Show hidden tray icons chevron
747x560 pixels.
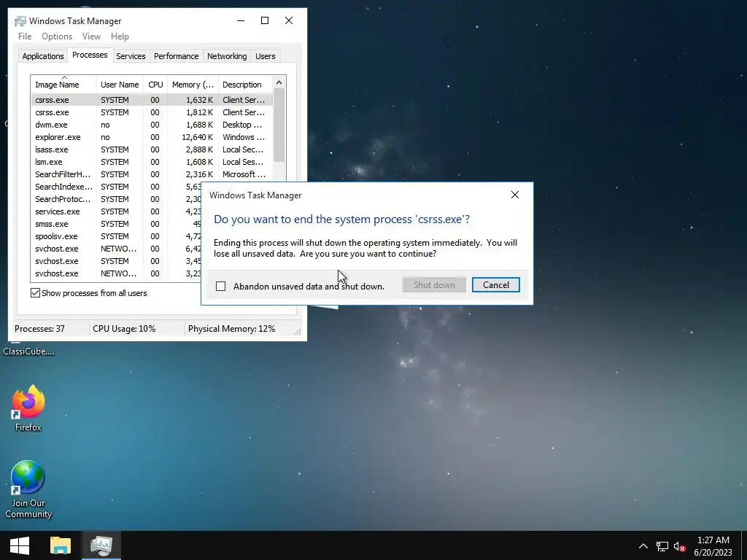[643, 545]
